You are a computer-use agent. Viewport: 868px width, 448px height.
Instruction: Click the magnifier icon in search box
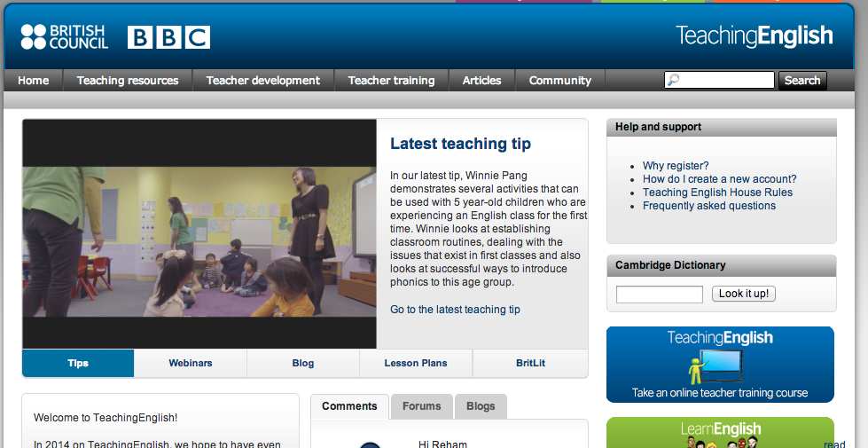pyautogui.click(x=674, y=80)
